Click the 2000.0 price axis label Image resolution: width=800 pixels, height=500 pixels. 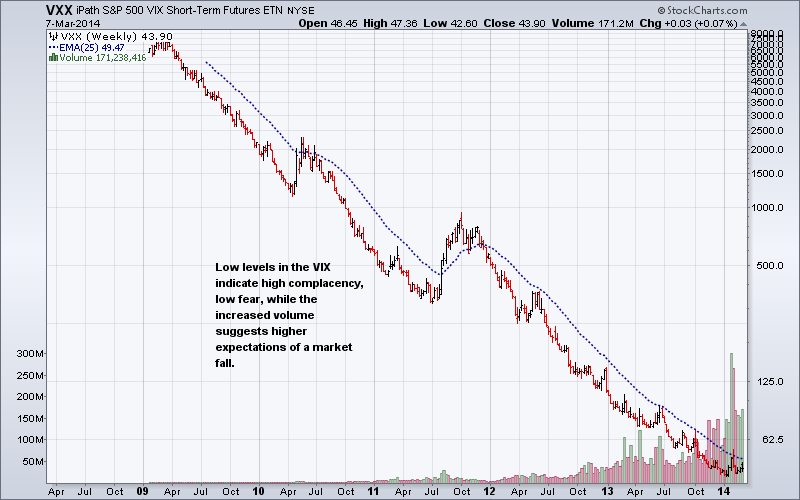(x=767, y=149)
